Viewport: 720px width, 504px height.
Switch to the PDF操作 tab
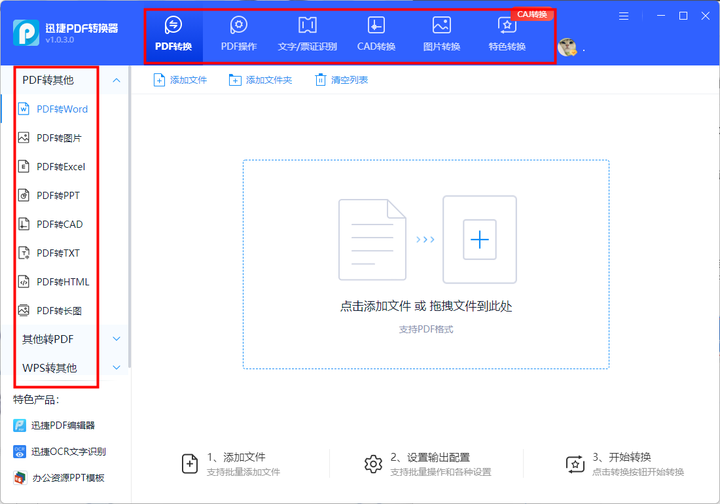click(238, 35)
